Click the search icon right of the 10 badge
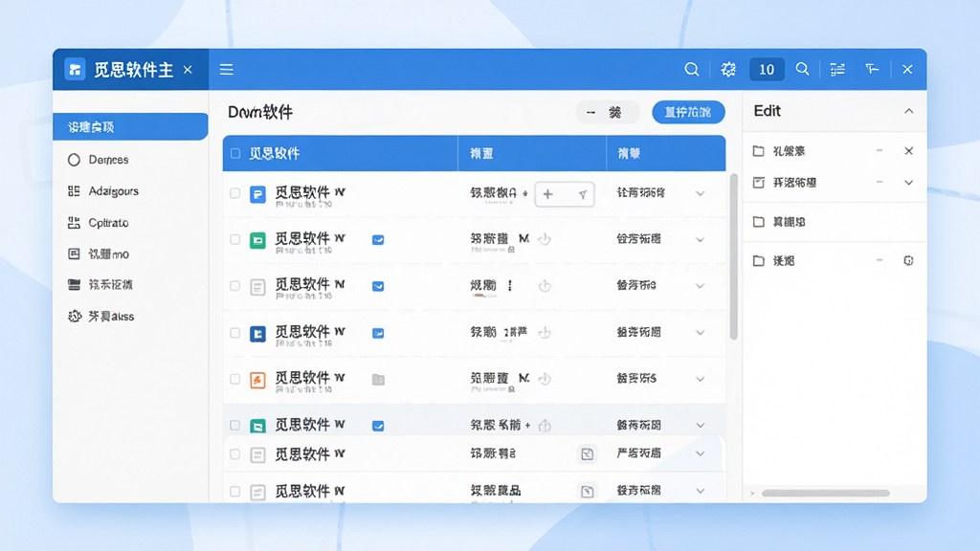 point(802,69)
